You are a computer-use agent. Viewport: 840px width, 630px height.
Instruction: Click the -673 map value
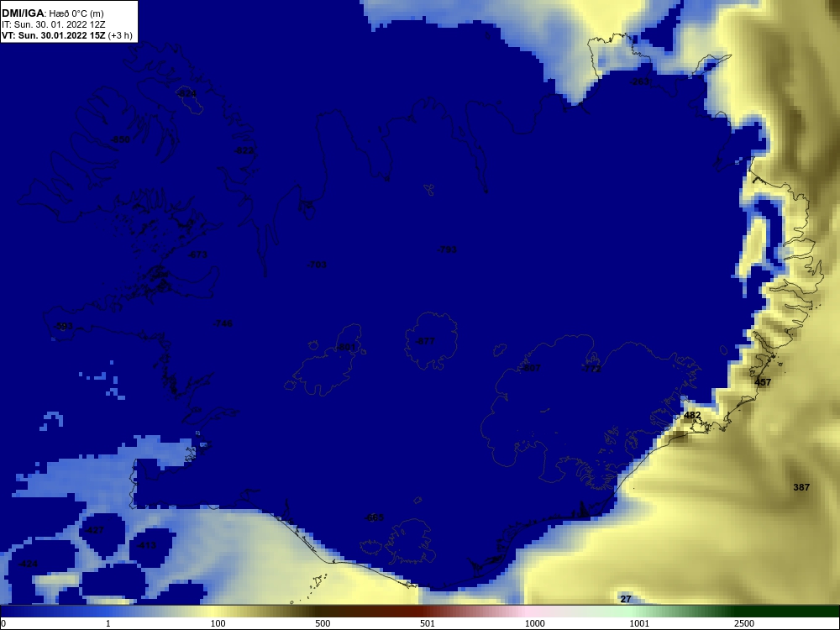[197, 255]
